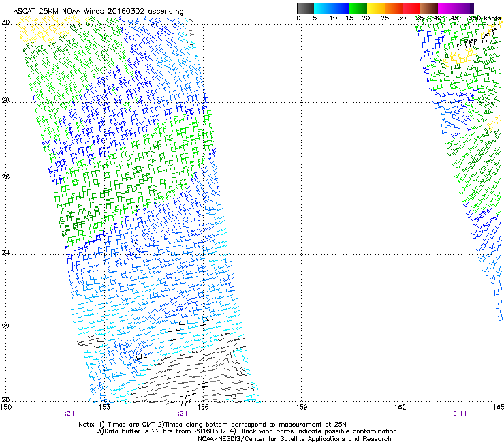Click the '25' label under the color legend
This screenshot has width=504, height=443.
[x=385, y=18]
